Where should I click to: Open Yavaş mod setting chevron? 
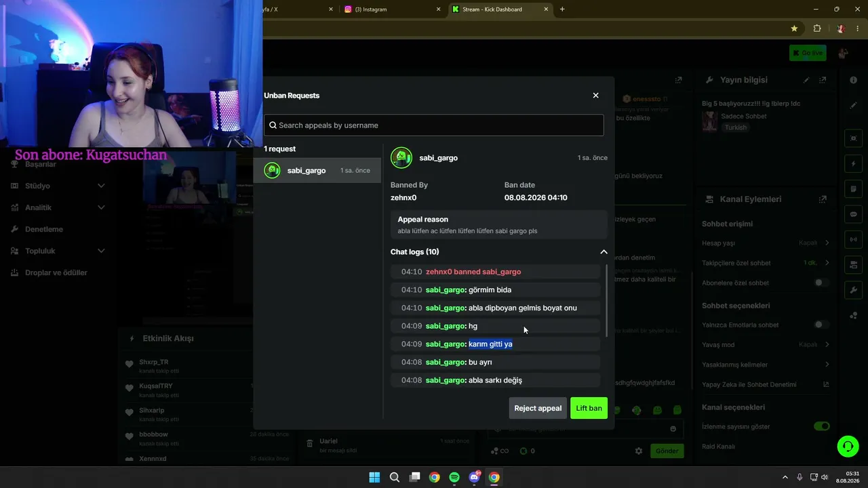tap(827, 344)
